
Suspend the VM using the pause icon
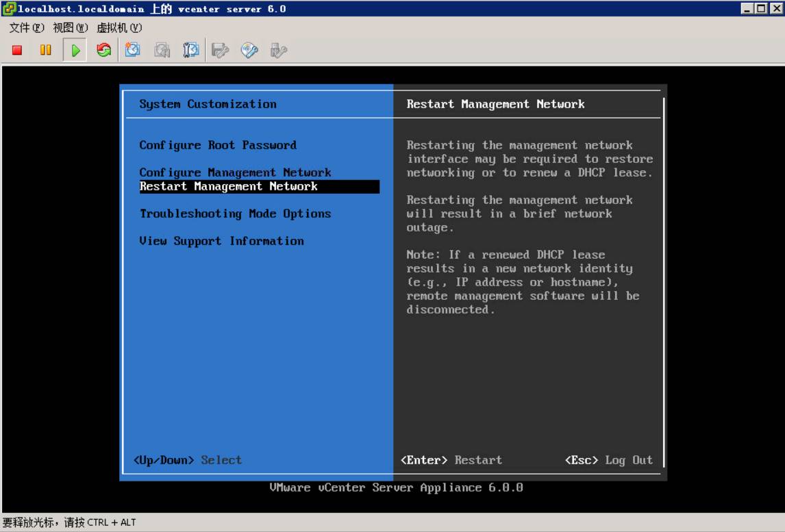(x=46, y=50)
